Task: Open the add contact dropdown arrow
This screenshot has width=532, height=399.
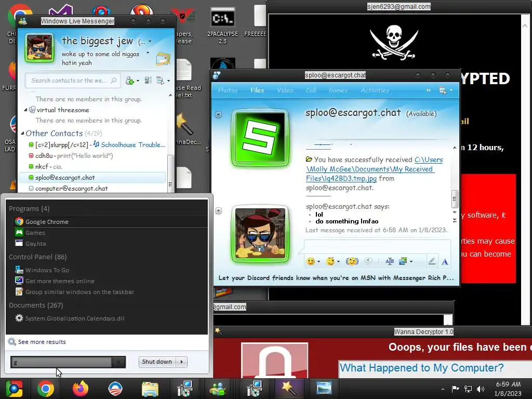Action: 138,81
